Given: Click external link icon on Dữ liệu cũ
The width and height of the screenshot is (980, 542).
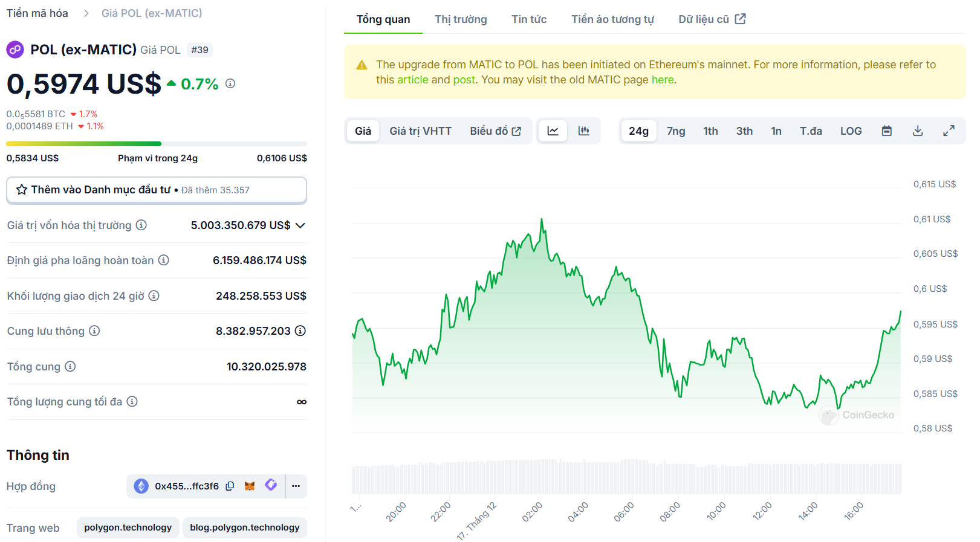Looking at the screenshot, I should point(741,19).
